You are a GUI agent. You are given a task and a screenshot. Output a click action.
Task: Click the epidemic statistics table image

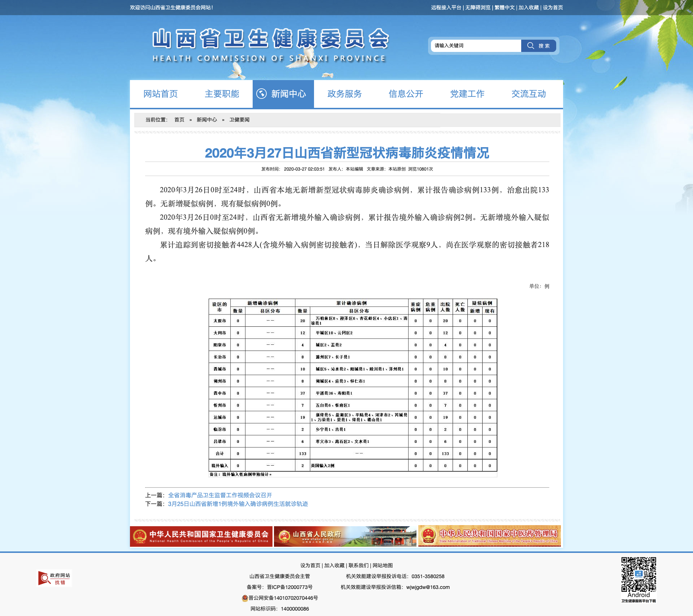pos(353,388)
